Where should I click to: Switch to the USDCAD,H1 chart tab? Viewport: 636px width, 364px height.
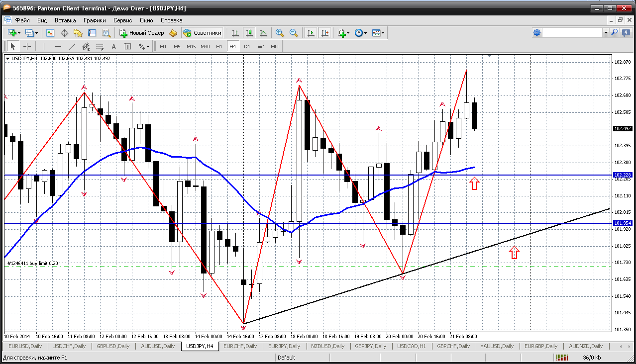coord(413,346)
